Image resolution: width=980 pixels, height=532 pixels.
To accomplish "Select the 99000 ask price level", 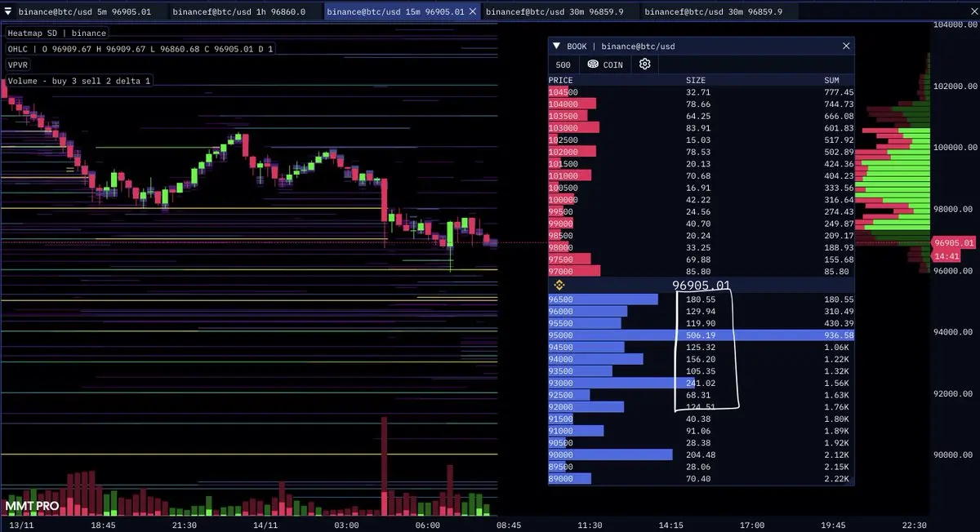I will click(701, 224).
